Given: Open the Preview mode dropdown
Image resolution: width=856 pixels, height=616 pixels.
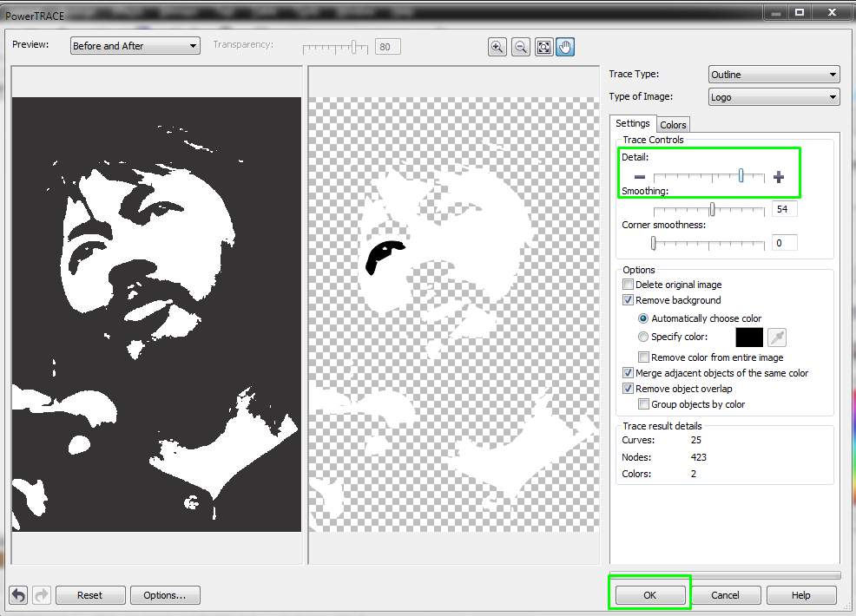Looking at the screenshot, I should (x=135, y=46).
